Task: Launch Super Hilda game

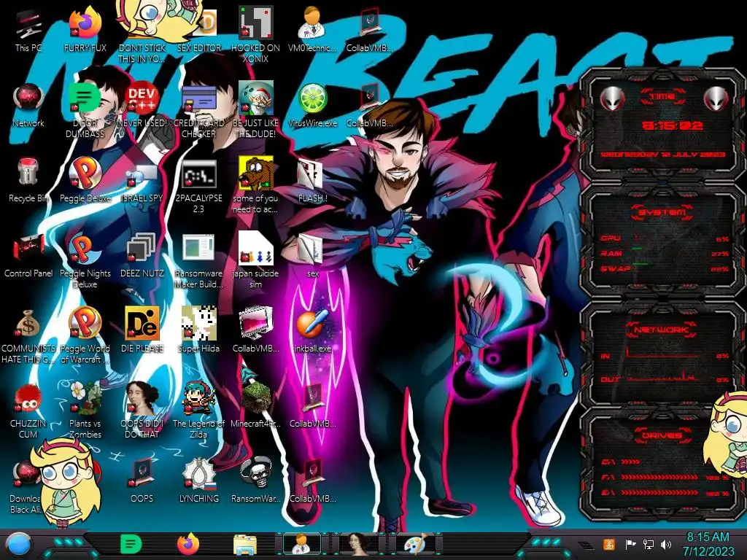Action: pyautogui.click(x=198, y=330)
